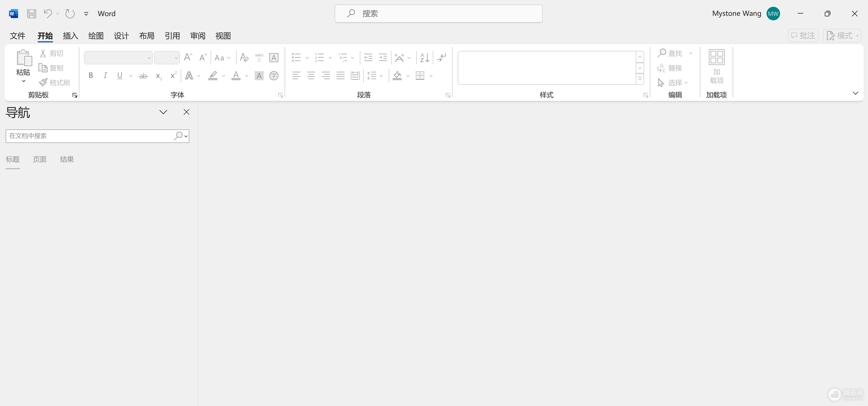Click the Increase Font Size icon
Screen dimensions: 868x406
(x=188, y=57)
